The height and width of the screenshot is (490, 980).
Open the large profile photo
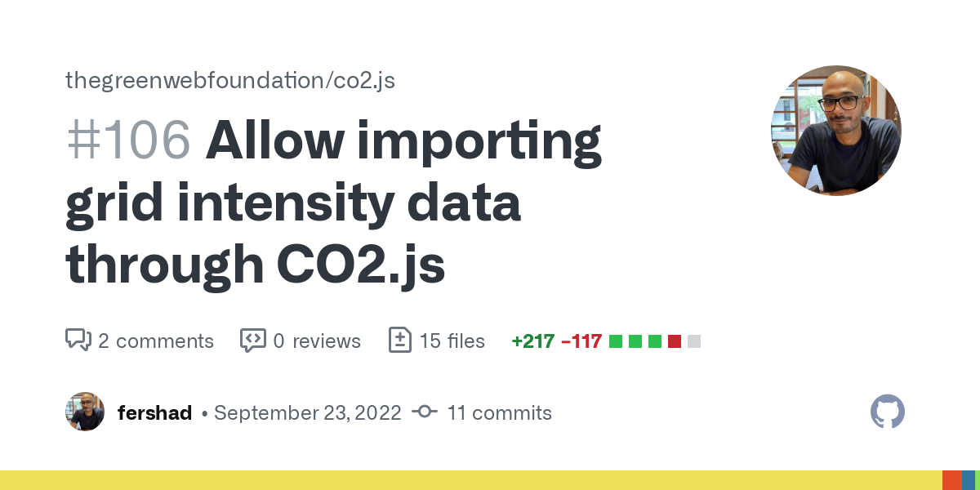(836, 131)
